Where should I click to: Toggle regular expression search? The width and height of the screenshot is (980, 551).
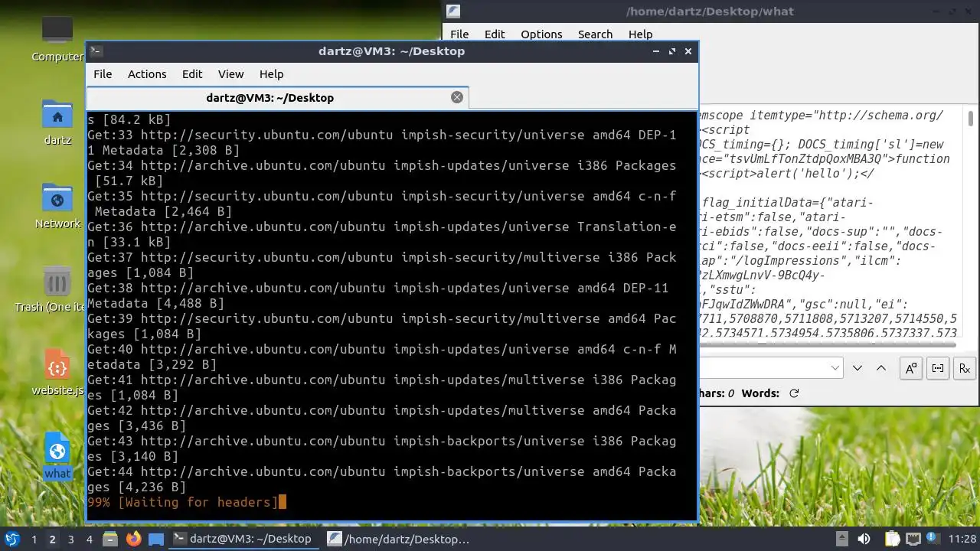[x=965, y=368]
